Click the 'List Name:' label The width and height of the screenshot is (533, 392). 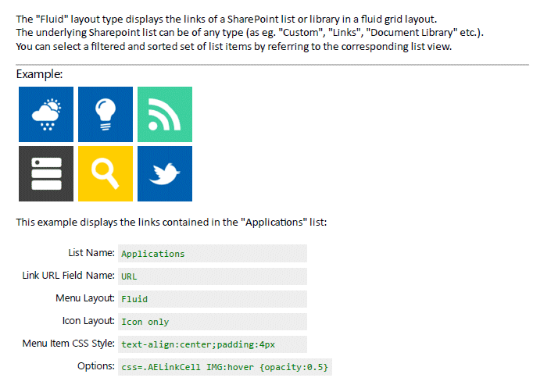coord(92,254)
